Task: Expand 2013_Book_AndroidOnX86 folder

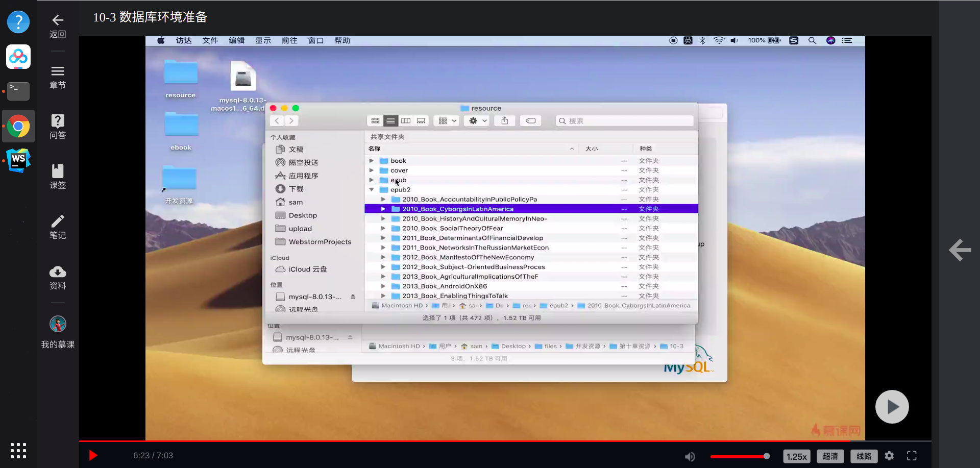Action: (x=383, y=286)
